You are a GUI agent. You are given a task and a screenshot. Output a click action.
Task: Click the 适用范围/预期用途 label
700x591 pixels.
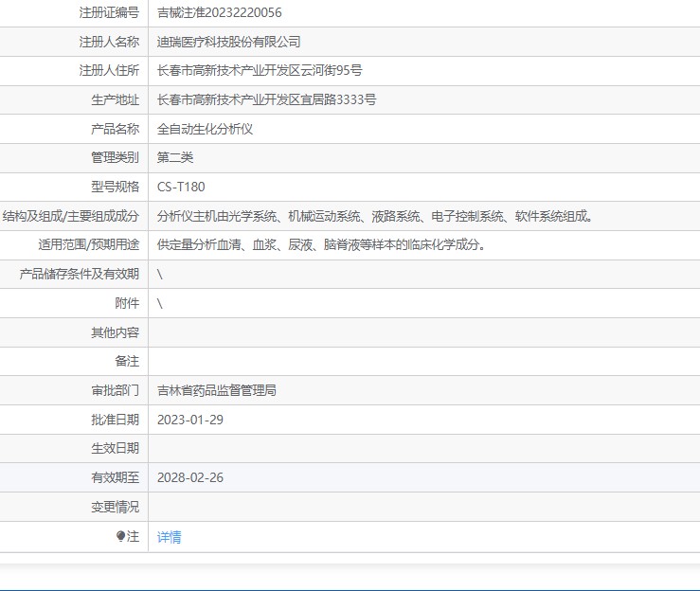click(89, 244)
